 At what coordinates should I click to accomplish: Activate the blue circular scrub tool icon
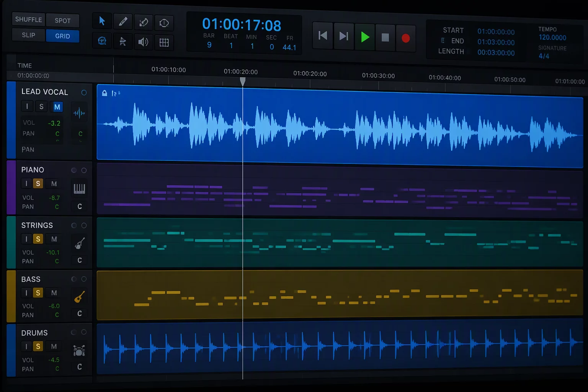[x=102, y=41]
